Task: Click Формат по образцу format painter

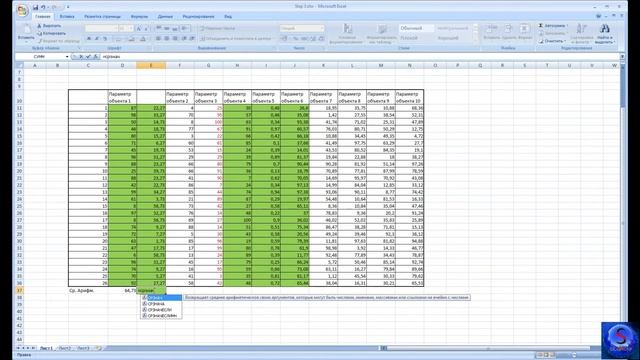Action: click(x=59, y=41)
